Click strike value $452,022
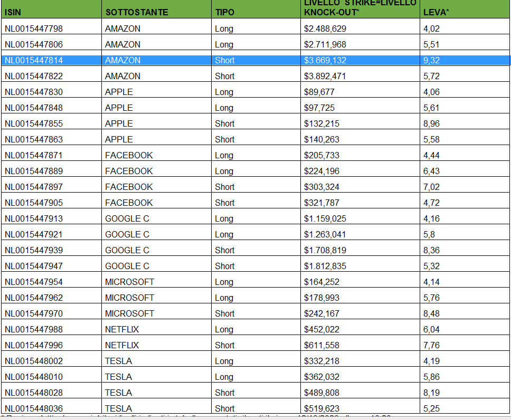The image size is (511, 420). point(321,329)
